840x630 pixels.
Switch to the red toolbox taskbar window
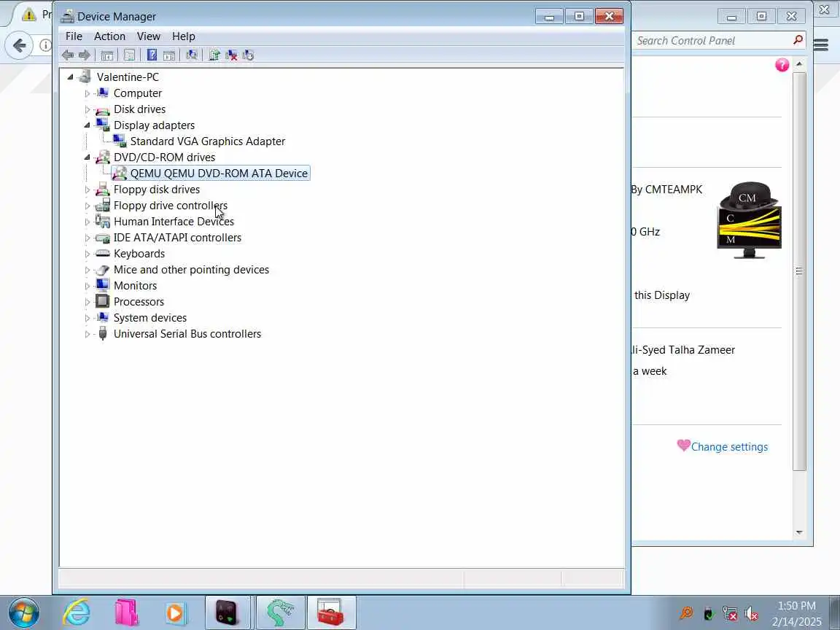330,612
